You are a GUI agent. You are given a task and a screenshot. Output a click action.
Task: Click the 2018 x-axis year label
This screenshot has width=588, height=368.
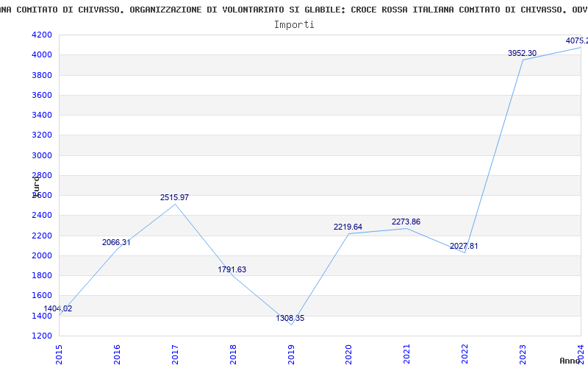pos(233,355)
